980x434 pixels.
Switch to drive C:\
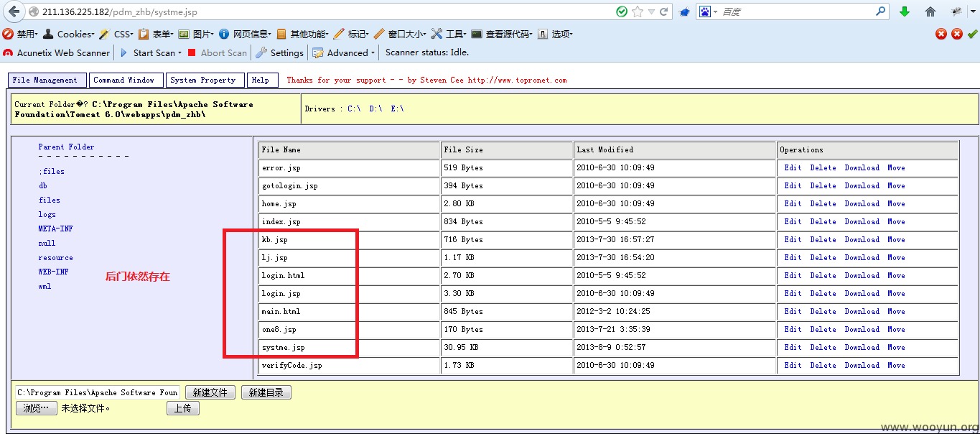pyautogui.click(x=354, y=108)
